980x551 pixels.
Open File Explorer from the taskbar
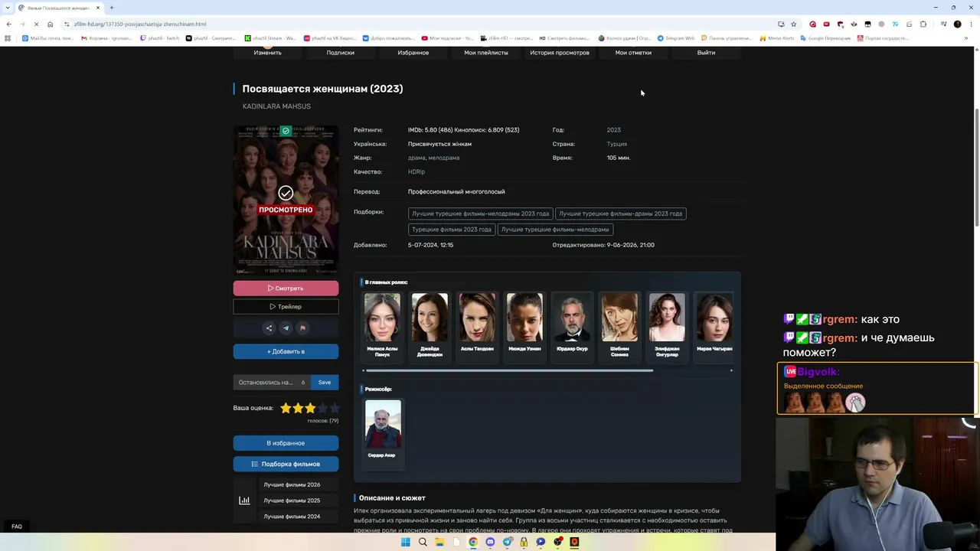click(x=439, y=542)
